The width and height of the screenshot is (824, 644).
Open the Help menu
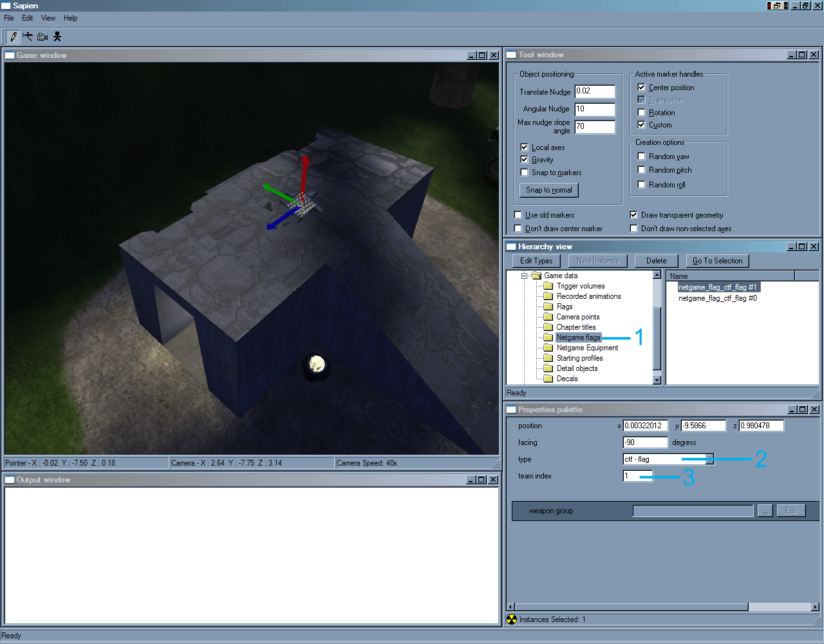71,18
